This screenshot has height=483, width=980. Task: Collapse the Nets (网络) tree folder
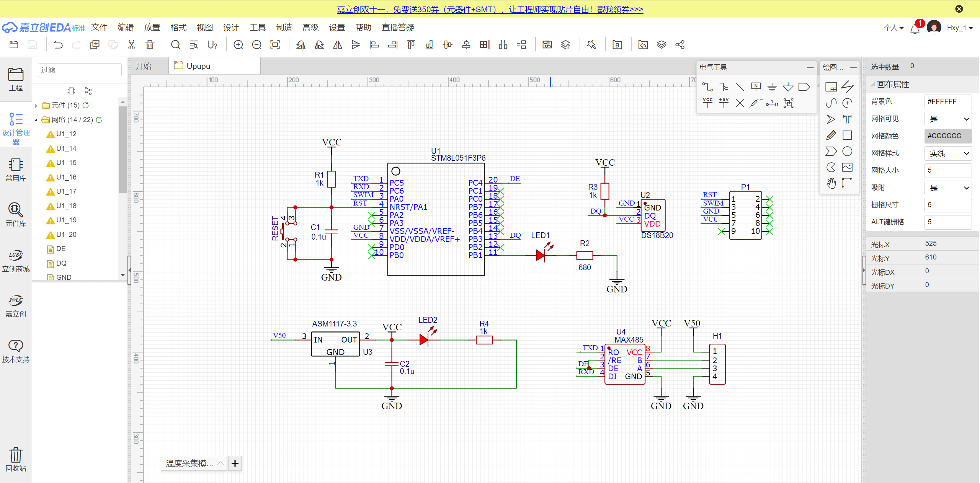[36, 120]
